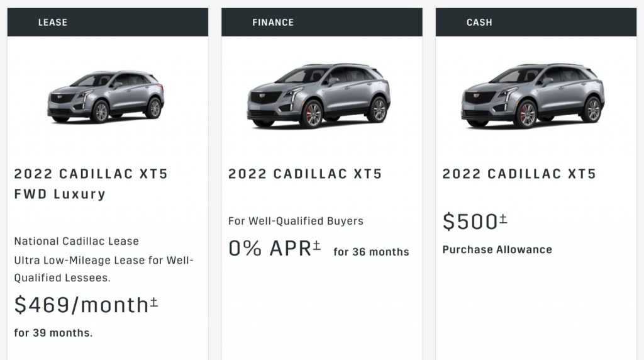Click the 2022 Cadillac XT5 FWD Luxury title
The height and width of the screenshot is (360, 644).
pyautogui.click(x=91, y=184)
